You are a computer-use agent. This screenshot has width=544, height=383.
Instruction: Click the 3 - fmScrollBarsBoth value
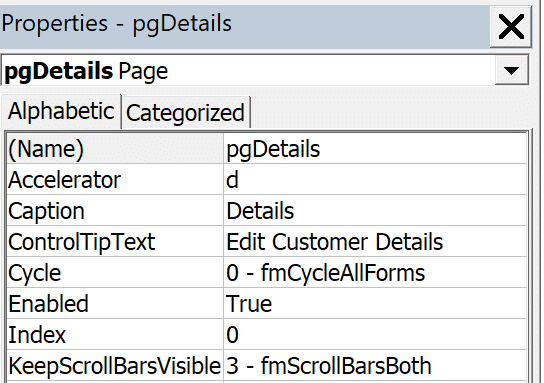pos(375,366)
